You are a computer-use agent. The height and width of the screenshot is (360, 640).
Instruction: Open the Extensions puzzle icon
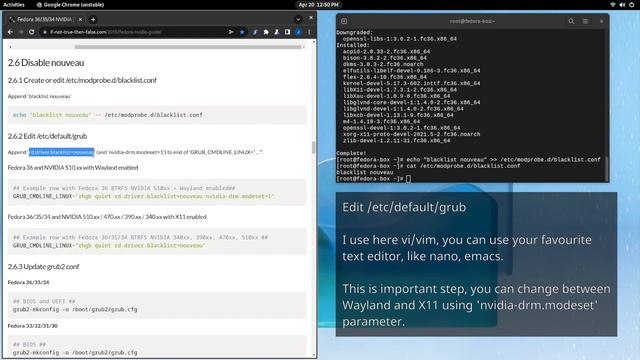(x=266, y=32)
